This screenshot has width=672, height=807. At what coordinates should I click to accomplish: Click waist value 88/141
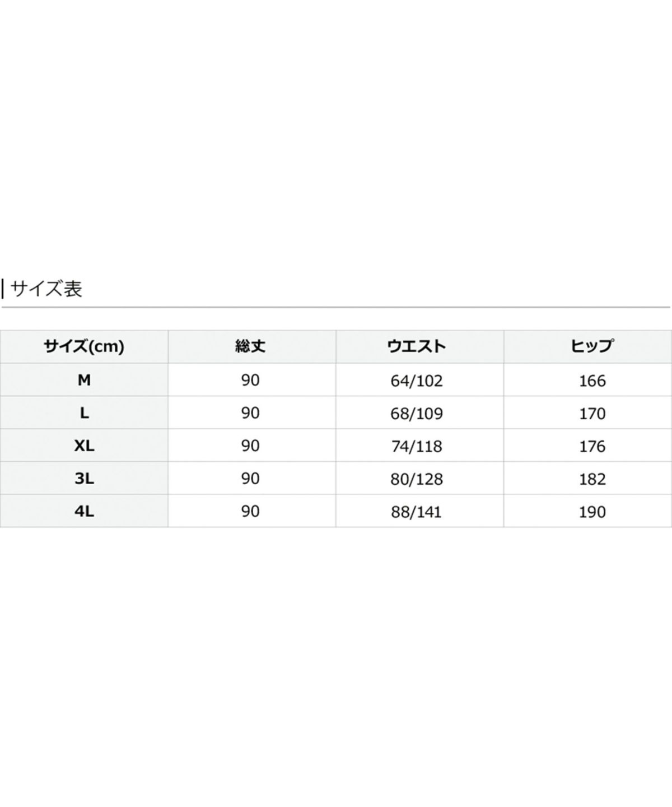(x=417, y=512)
